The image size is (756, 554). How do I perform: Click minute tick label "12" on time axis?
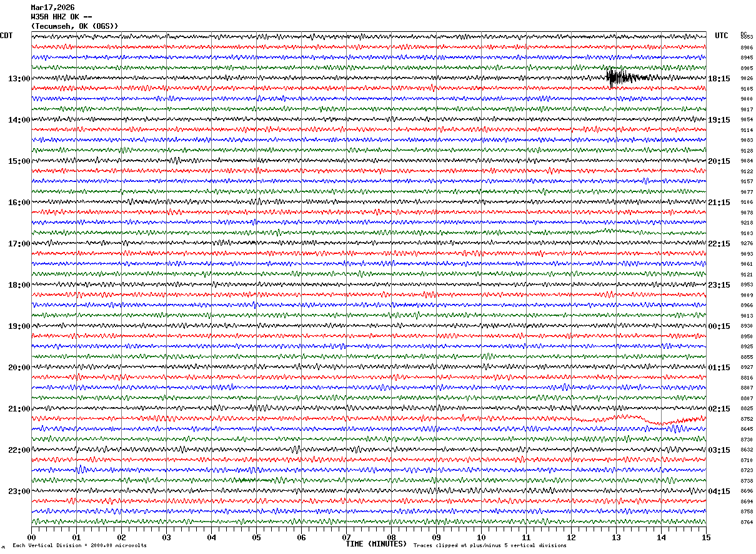click(x=571, y=537)
